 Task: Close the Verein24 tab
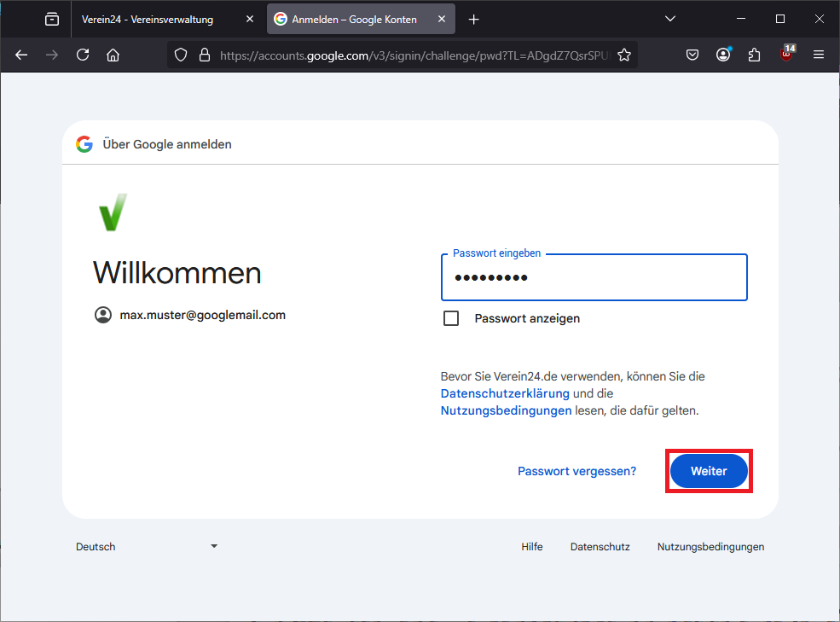click(x=250, y=20)
